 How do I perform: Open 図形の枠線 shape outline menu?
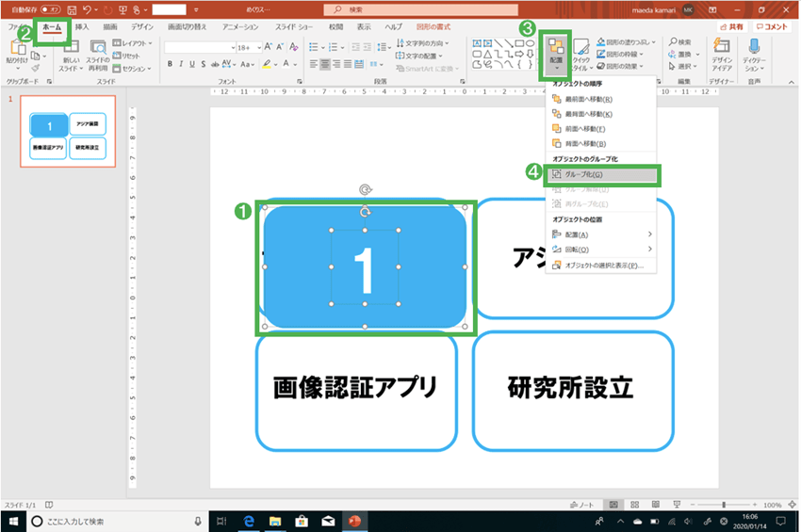[x=620, y=54]
